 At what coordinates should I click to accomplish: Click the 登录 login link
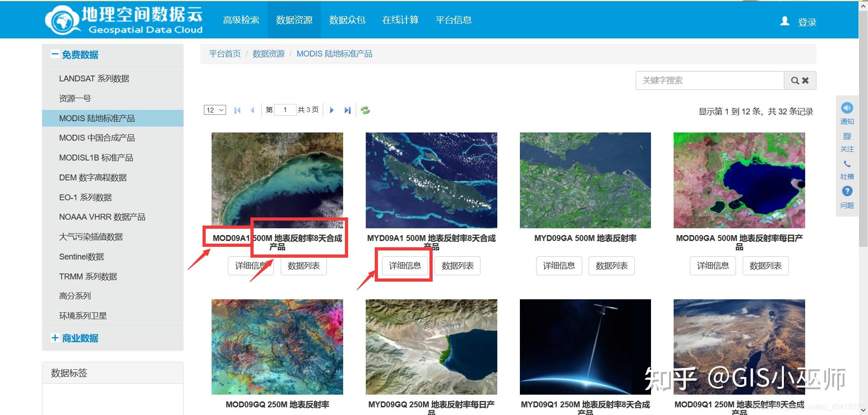tap(807, 22)
